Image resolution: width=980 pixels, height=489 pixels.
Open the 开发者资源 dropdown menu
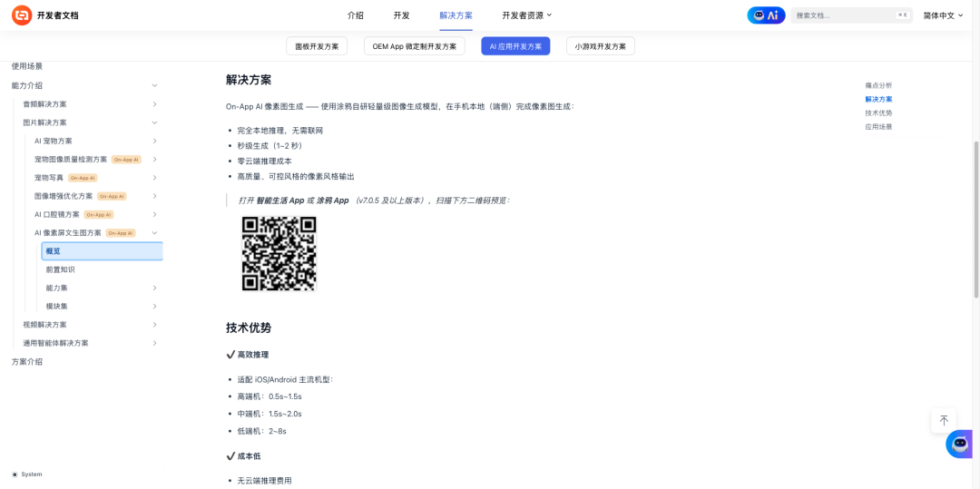(527, 15)
